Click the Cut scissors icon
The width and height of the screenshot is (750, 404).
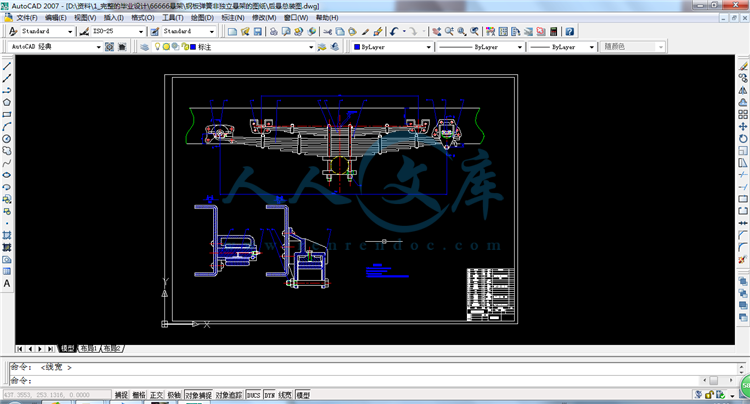point(328,32)
